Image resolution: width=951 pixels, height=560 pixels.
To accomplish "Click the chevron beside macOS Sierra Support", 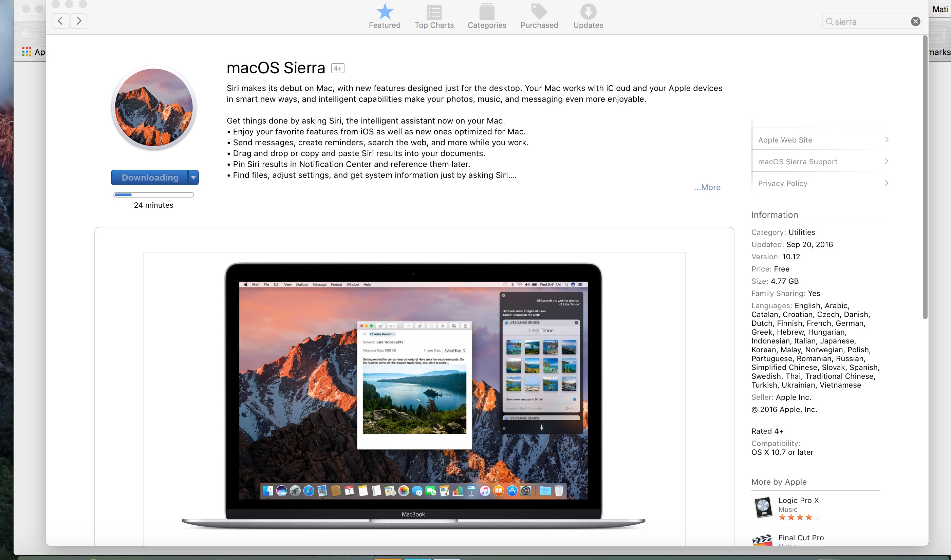I will click(887, 161).
